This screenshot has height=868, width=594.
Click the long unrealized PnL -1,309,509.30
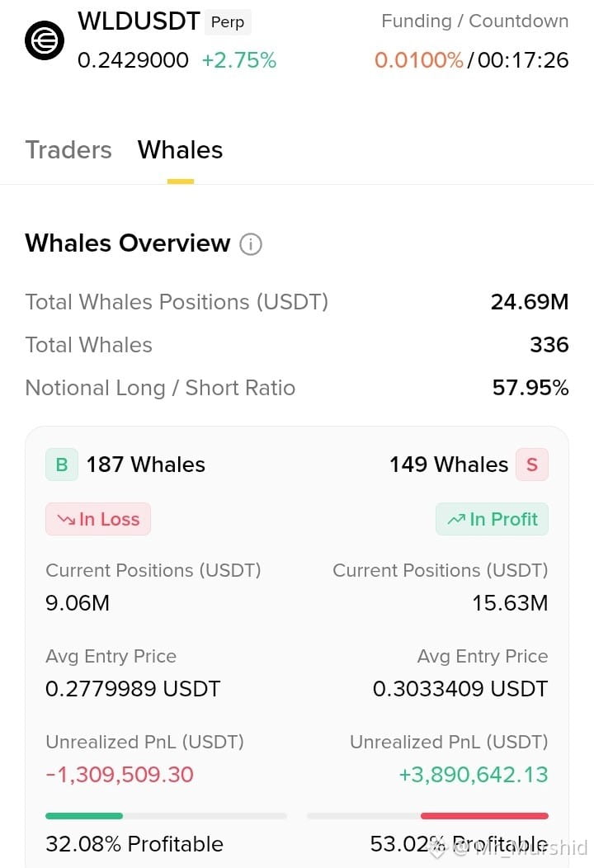[120, 775]
